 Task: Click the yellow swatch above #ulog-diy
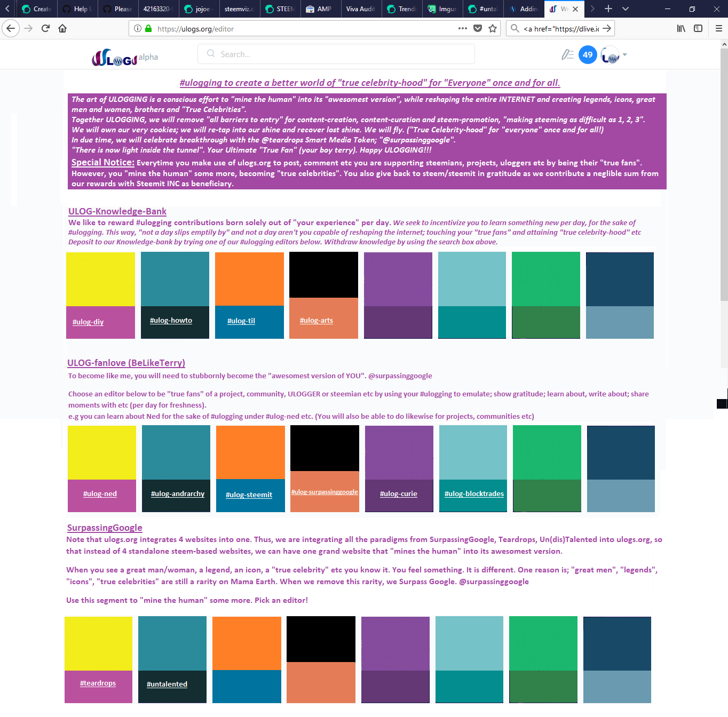[x=100, y=279]
